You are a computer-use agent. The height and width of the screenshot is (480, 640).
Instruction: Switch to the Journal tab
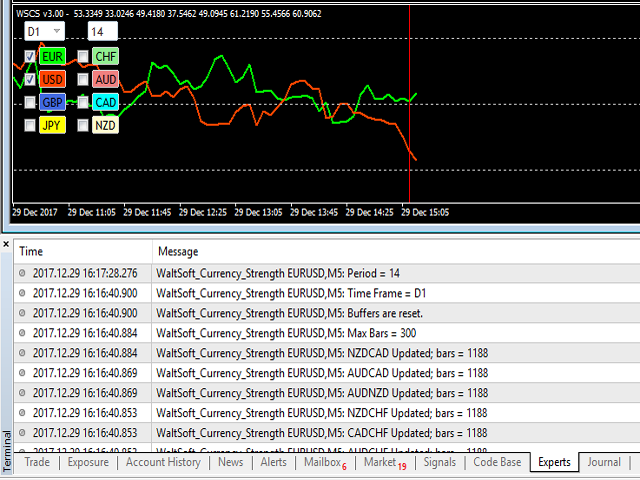(x=603, y=462)
